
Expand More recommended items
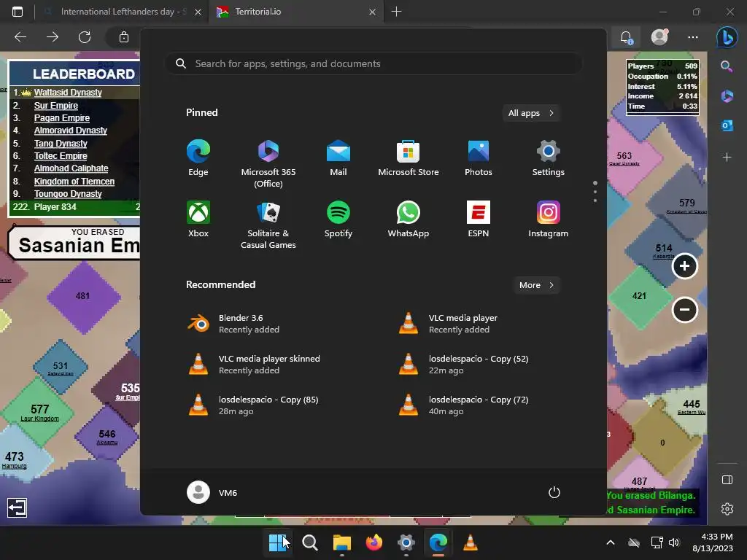coord(536,285)
